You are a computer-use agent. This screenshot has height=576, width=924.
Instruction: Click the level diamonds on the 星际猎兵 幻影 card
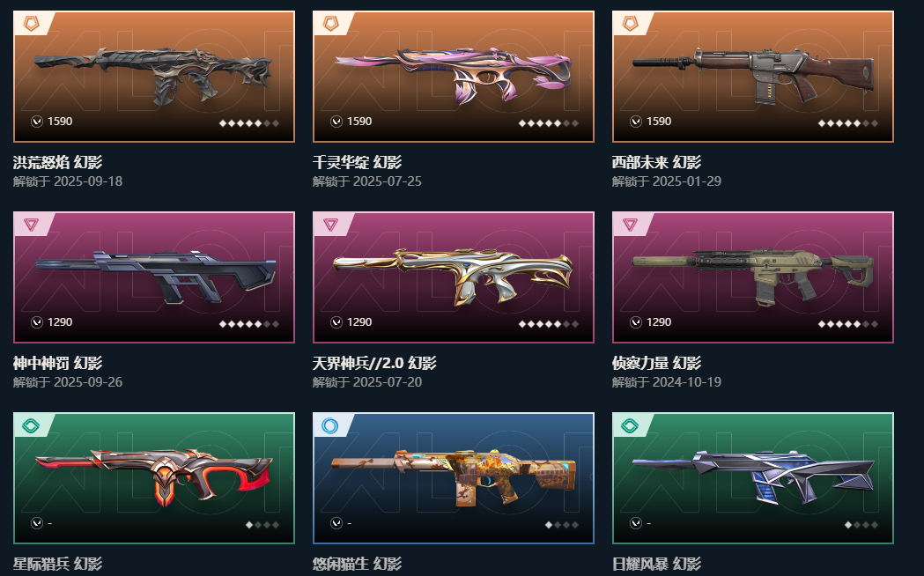click(x=262, y=524)
